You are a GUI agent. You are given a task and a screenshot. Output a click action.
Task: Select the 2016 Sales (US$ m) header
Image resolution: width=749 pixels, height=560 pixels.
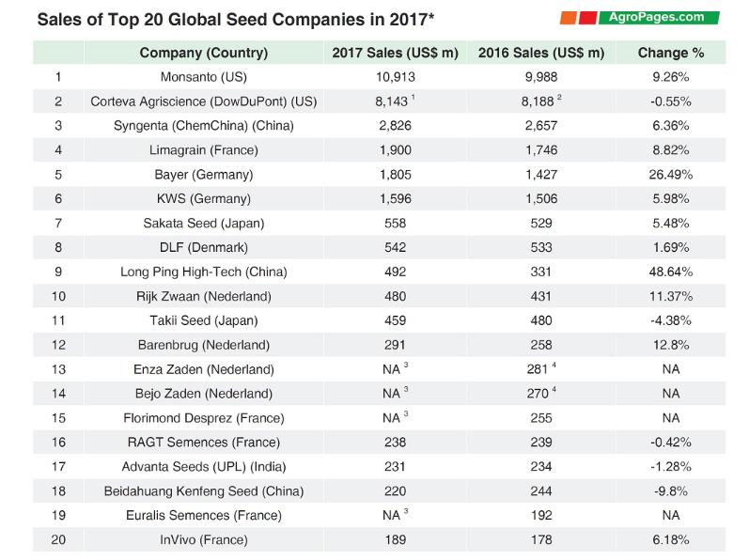[x=540, y=53]
